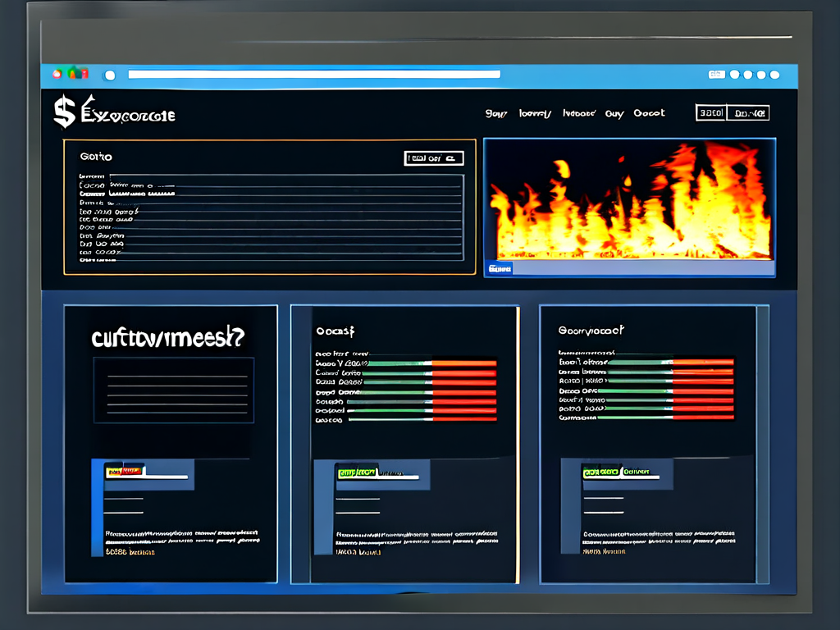Click the small rectangular icon near window dots
The width and height of the screenshot is (840, 630).
[716, 75]
